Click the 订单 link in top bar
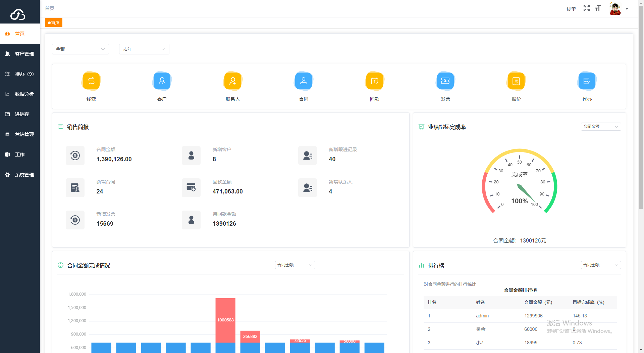Viewport: 644px width, 353px height. [571, 9]
